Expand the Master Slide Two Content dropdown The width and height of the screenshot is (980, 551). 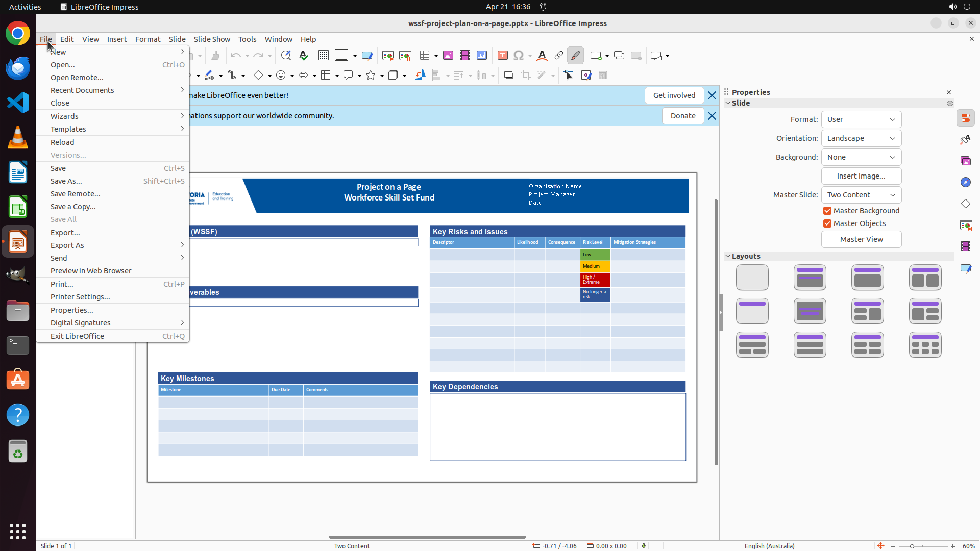pyautogui.click(x=861, y=195)
